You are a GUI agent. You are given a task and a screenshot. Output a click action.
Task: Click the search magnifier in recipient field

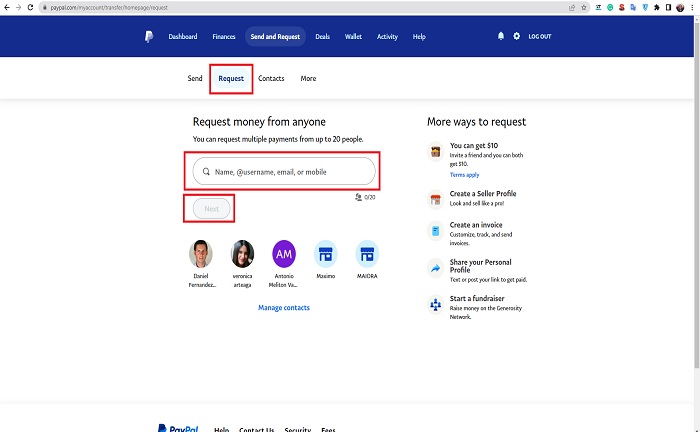pyautogui.click(x=206, y=172)
